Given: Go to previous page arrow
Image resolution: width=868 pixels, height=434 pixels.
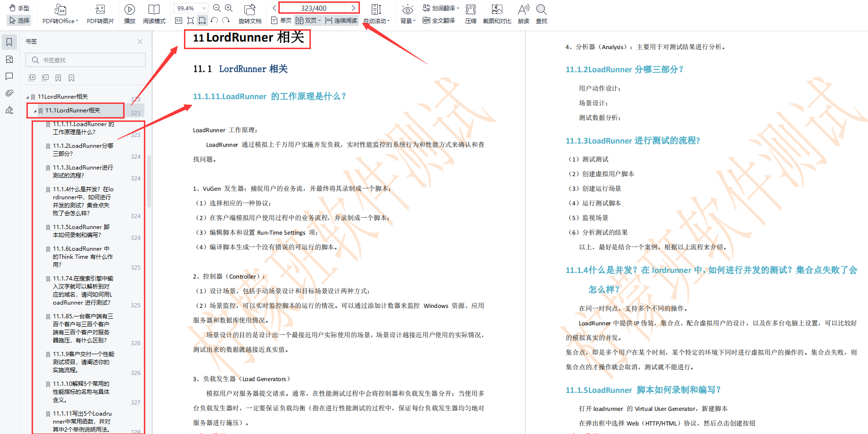Looking at the screenshot, I should (275, 8).
